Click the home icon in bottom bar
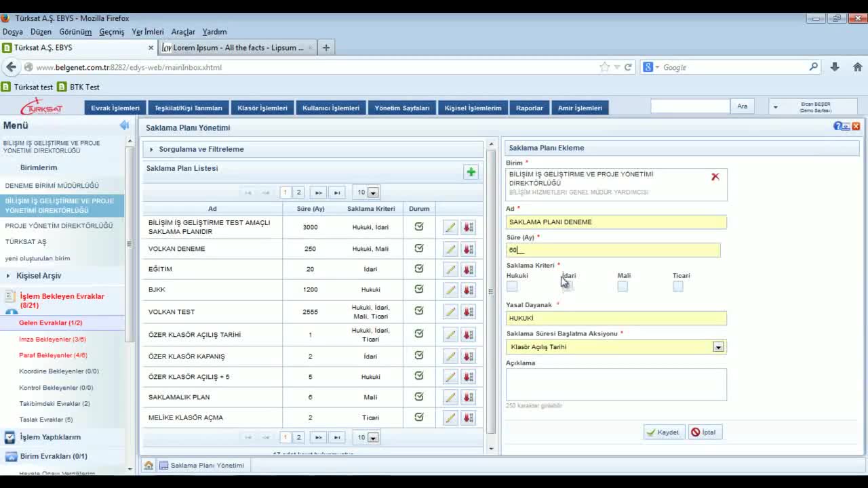 (x=149, y=466)
